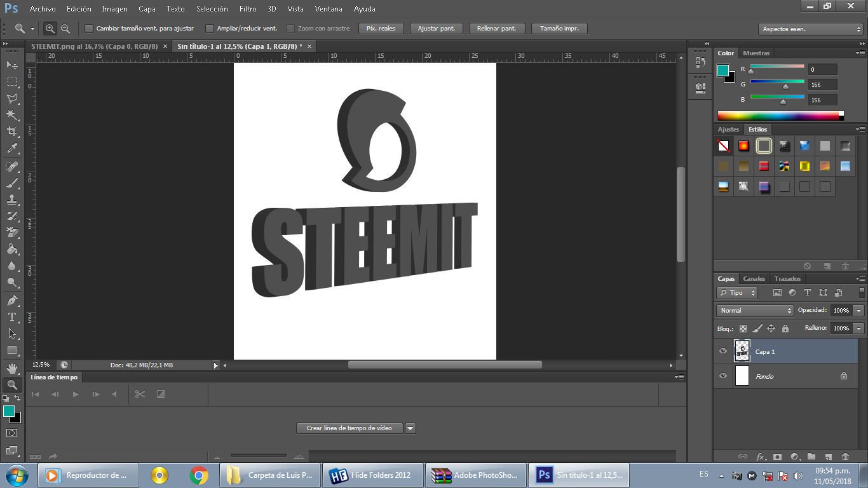The width and height of the screenshot is (868, 488).
Task: Select the Paint Bucket tool
Action: click(x=12, y=249)
